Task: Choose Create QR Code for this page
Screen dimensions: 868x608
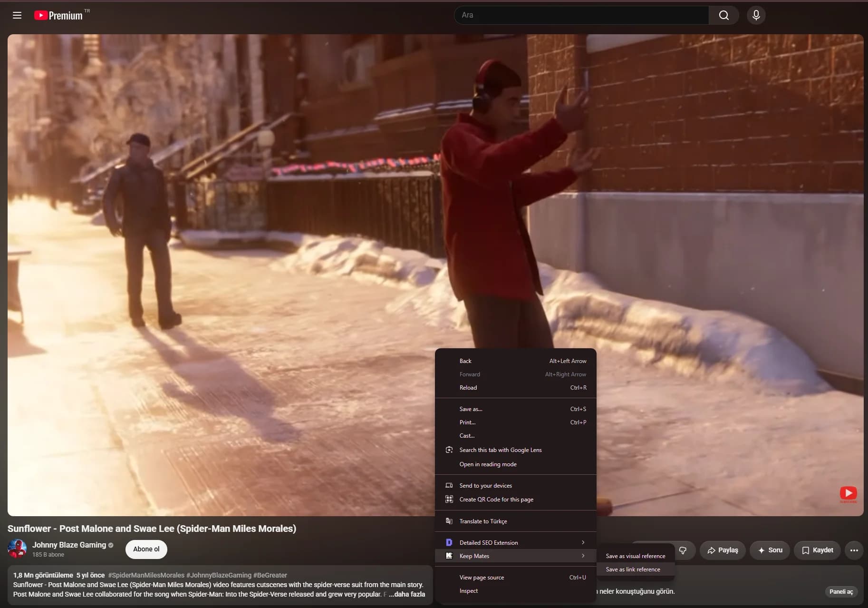Action: tap(516, 500)
